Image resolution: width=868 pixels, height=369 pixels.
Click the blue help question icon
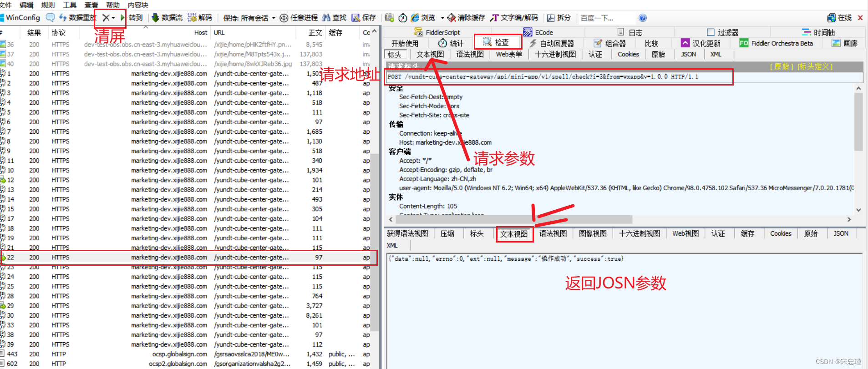pyautogui.click(x=643, y=18)
